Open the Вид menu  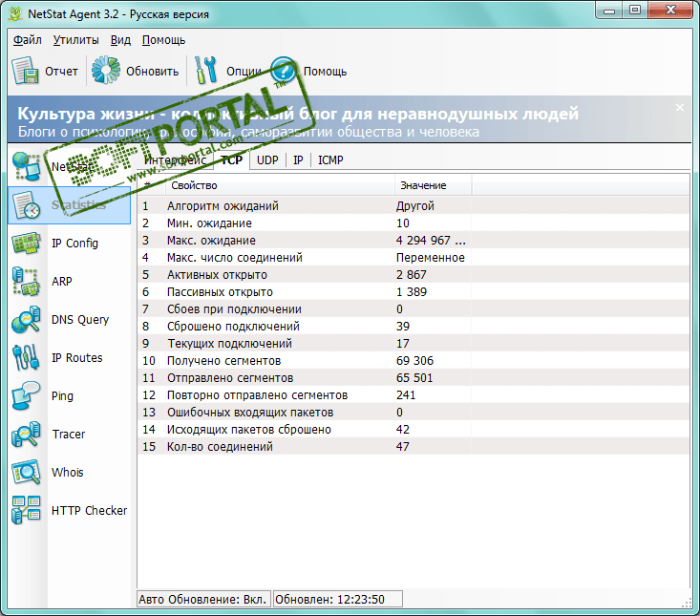click(x=120, y=40)
